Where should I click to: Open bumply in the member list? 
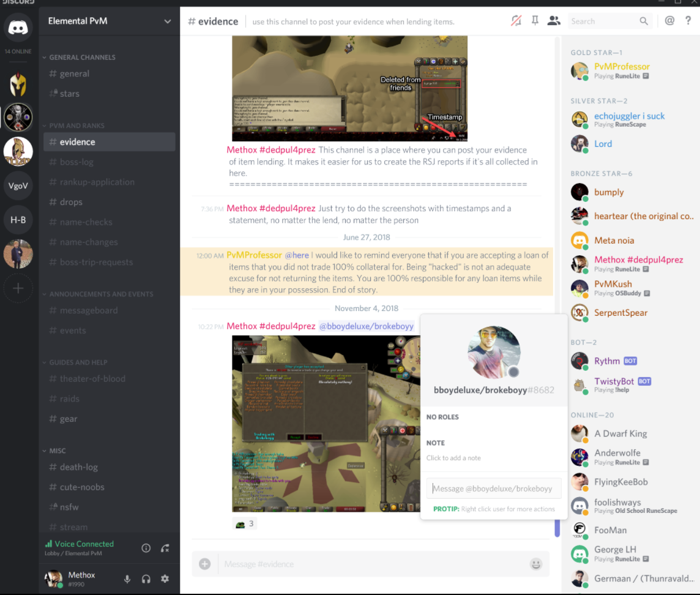tap(631, 192)
